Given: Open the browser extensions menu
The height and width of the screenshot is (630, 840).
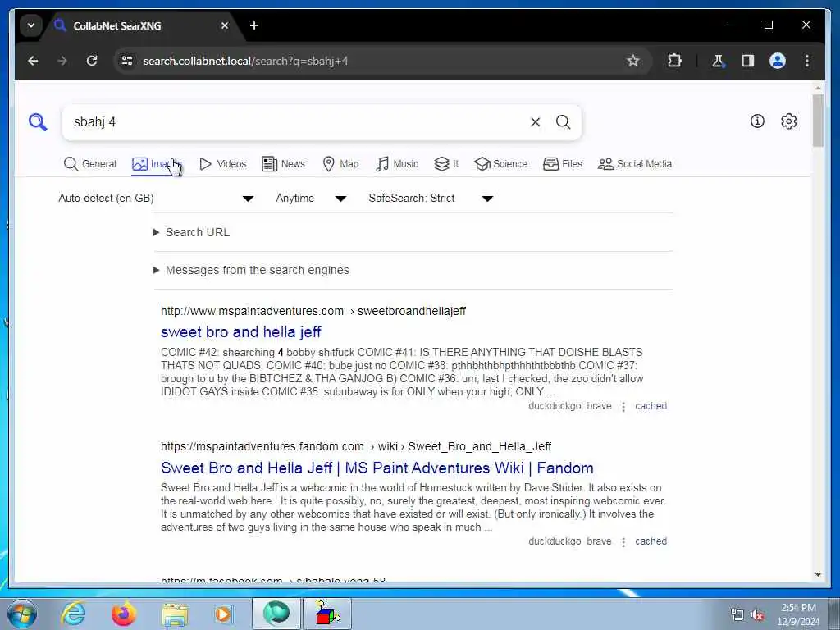Looking at the screenshot, I should point(674,61).
